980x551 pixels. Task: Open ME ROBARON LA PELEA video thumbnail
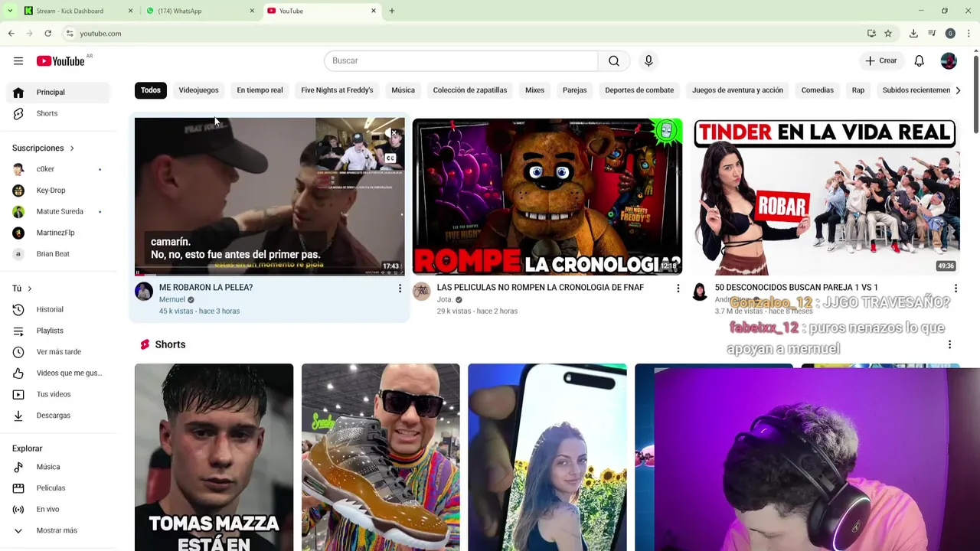point(269,197)
